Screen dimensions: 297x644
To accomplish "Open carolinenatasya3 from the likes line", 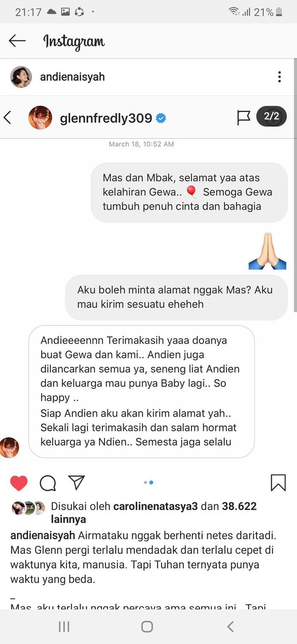I will pyautogui.click(x=155, y=506).
